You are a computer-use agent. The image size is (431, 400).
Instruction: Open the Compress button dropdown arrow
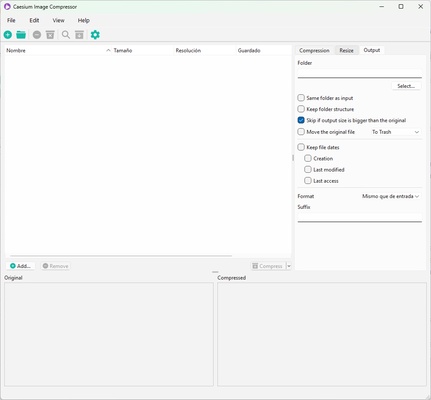pos(289,266)
